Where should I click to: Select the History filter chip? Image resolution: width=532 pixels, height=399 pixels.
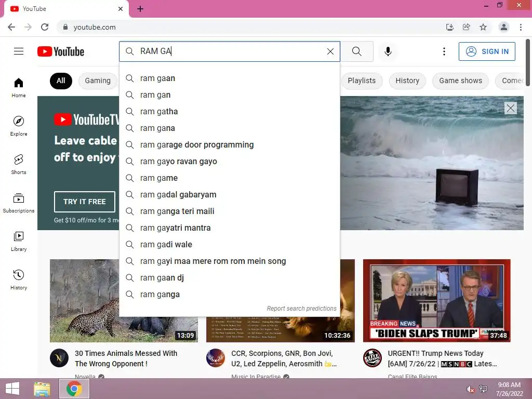click(407, 81)
